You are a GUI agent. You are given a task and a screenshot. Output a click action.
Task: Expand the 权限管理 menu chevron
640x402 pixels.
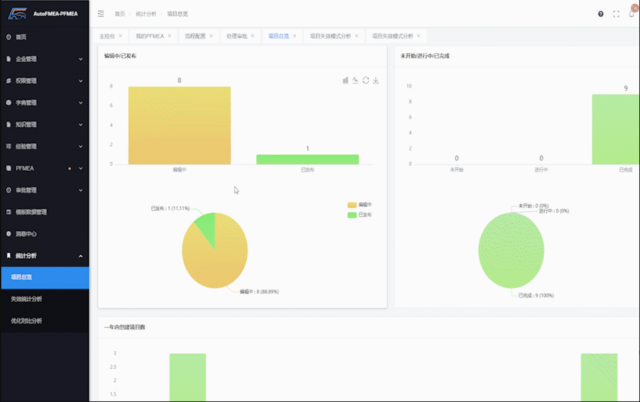click(80, 81)
